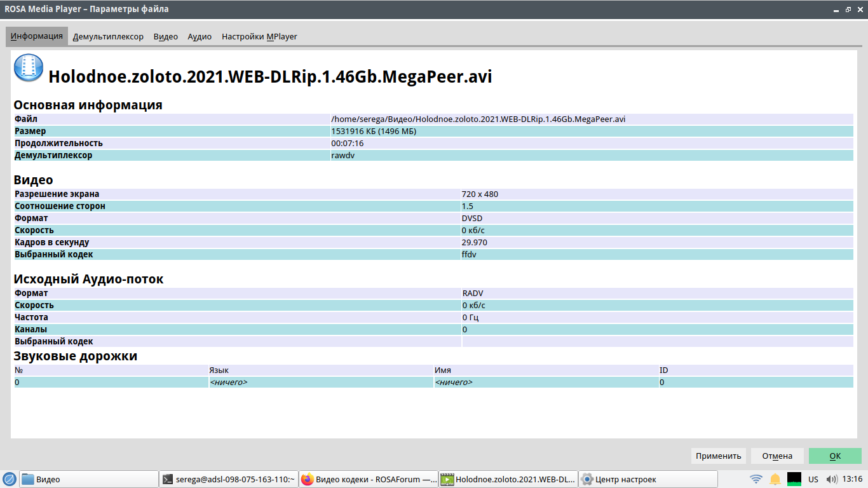Click the demuxer value rawdv
The image size is (868, 488).
[x=342, y=155]
